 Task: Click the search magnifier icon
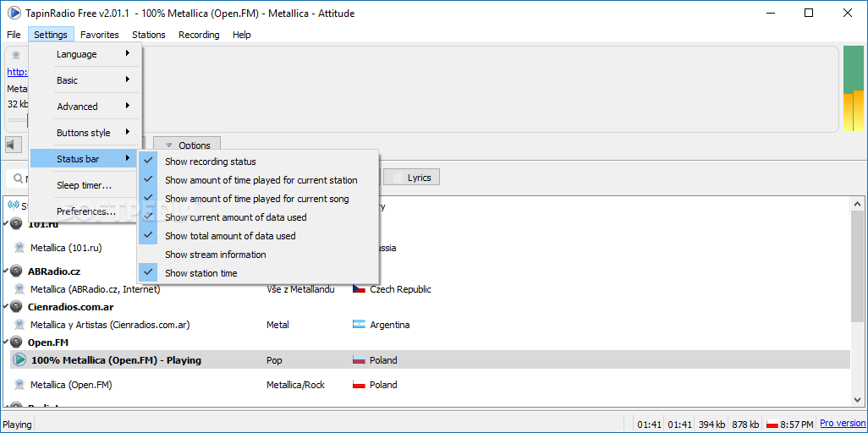[x=17, y=178]
